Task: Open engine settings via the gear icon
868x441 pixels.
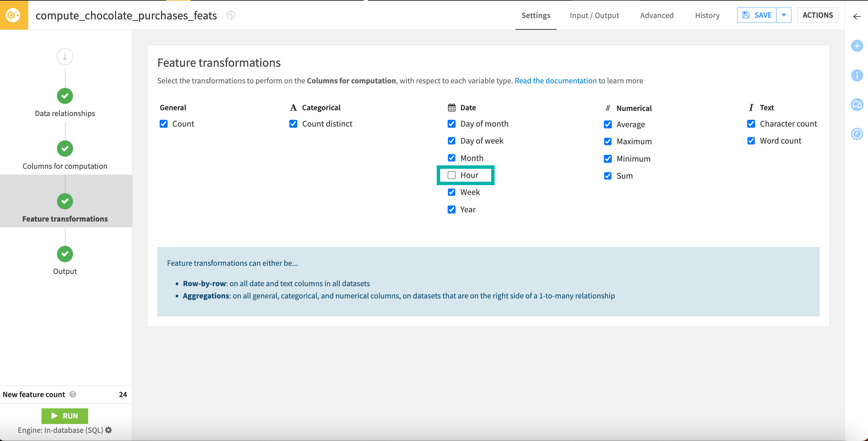Action: click(x=109, y=430)
